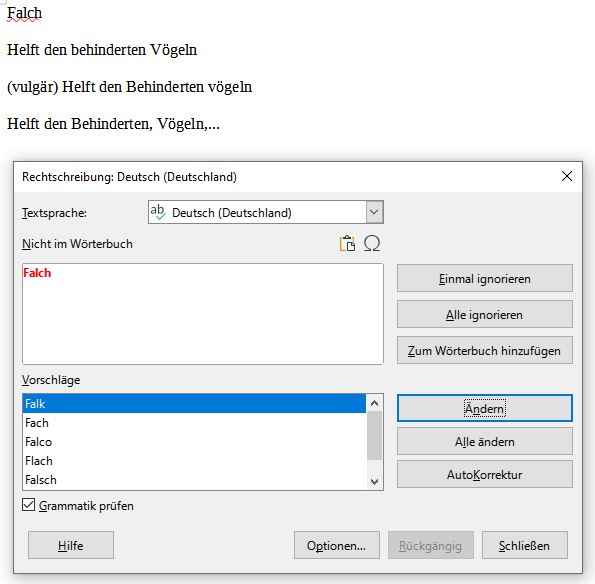The image size is (595, 584).
Task: Click inside the Nicht im Wörterbuch text field
Action: [203, 314]
